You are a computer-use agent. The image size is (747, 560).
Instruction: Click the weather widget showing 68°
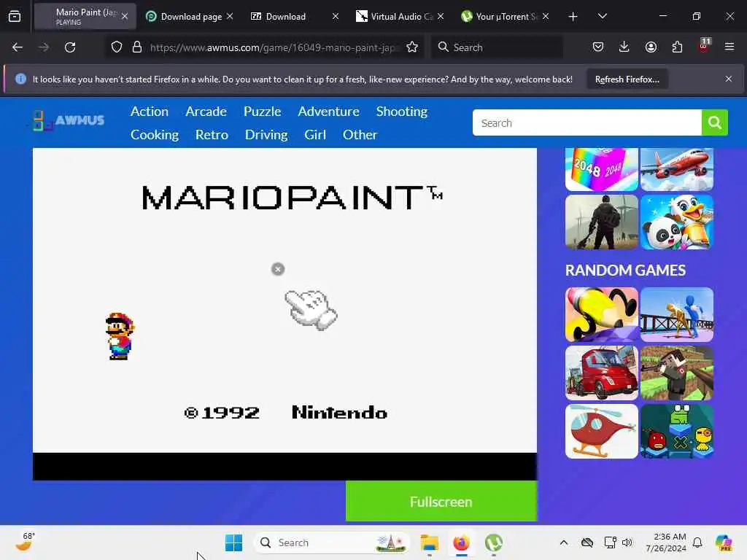click(x=25, y=542)
